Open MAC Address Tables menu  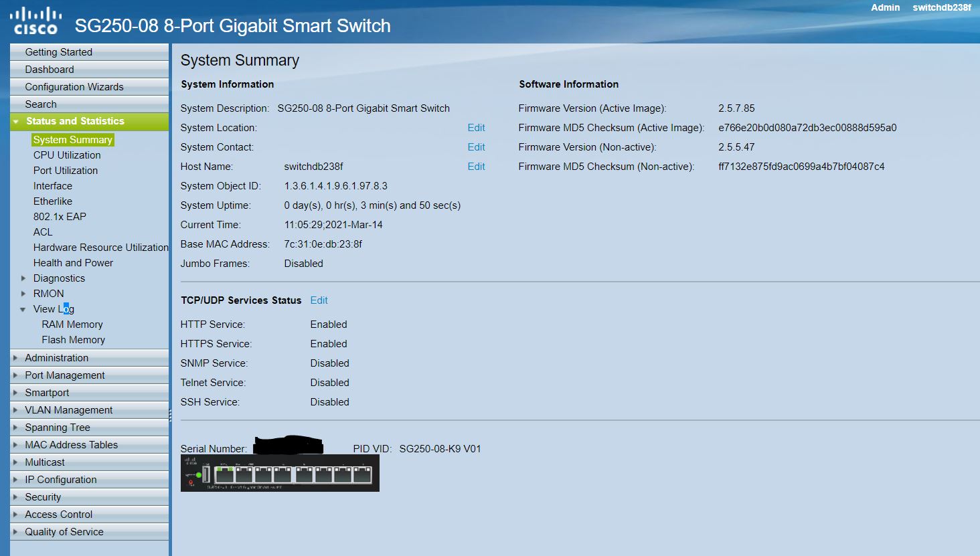(x=90, y=445)
